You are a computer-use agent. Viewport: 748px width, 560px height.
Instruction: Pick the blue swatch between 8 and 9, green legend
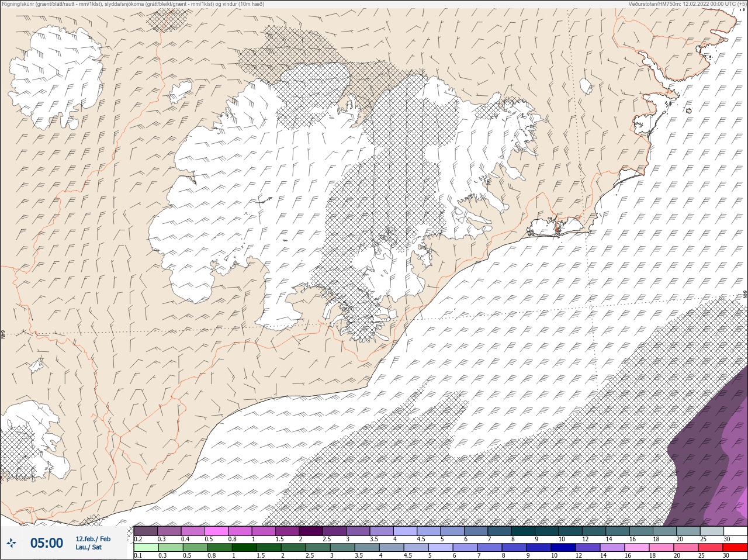pos(514,548)
